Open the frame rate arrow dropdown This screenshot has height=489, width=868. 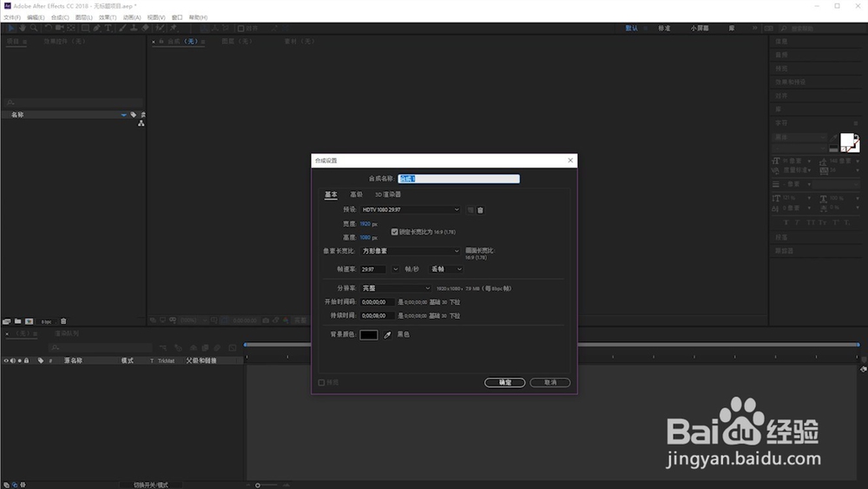click(395, 269)
